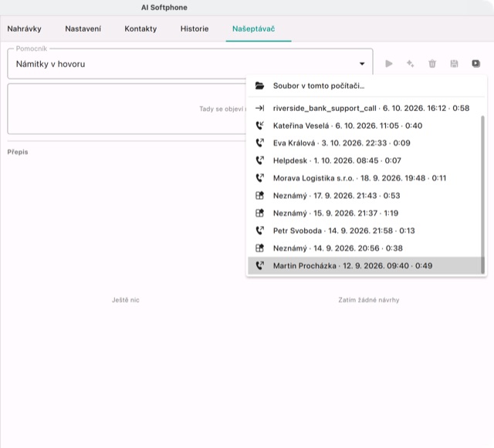Click outgoing call icon next to Eva Králová
Image resolution: width=494 pixels, height=448 pixels.
point(259,143)
